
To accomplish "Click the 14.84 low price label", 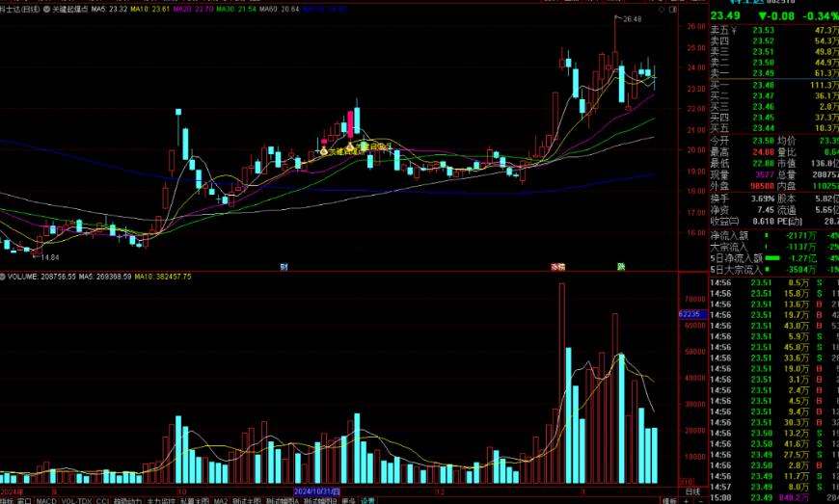I will click(x=50, y=257).
